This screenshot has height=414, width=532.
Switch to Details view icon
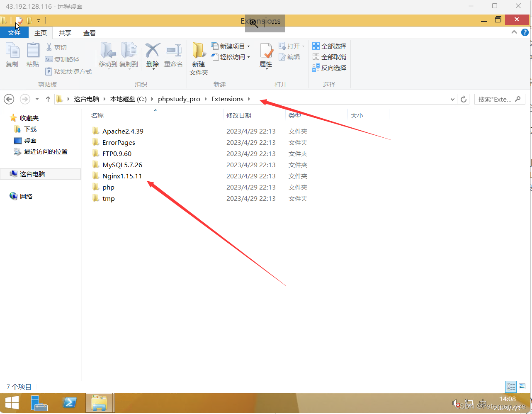coord(511,387)
